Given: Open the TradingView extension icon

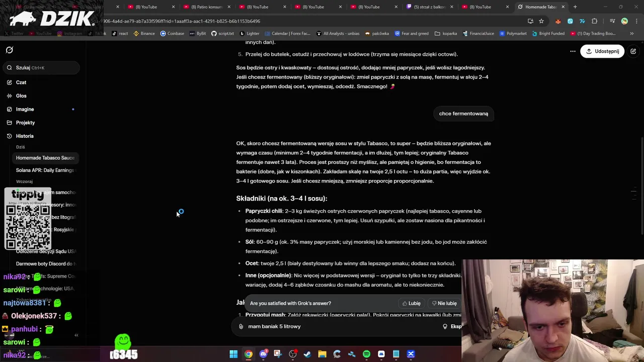Looking at the screenshot, I should (582, 21).
